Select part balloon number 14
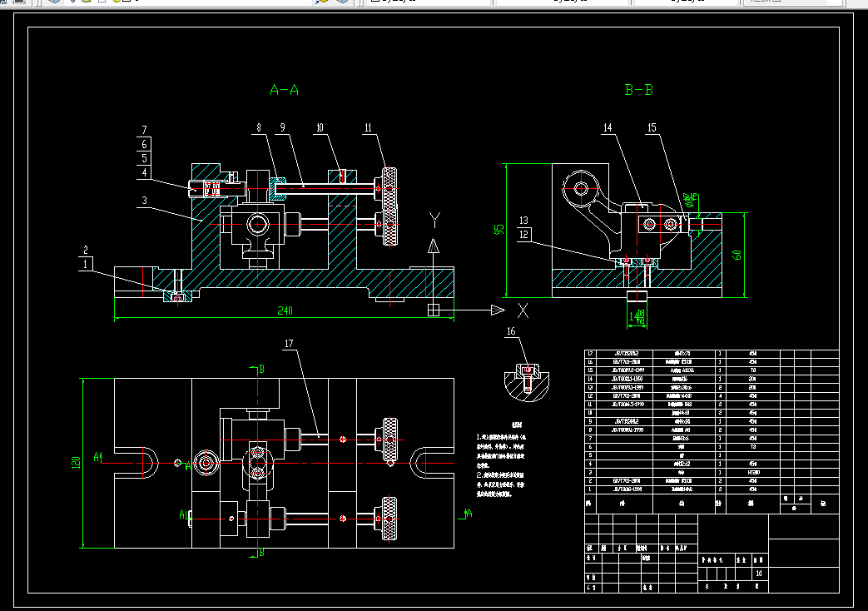This screenshot has height=611, width=868. click(608, 127)
